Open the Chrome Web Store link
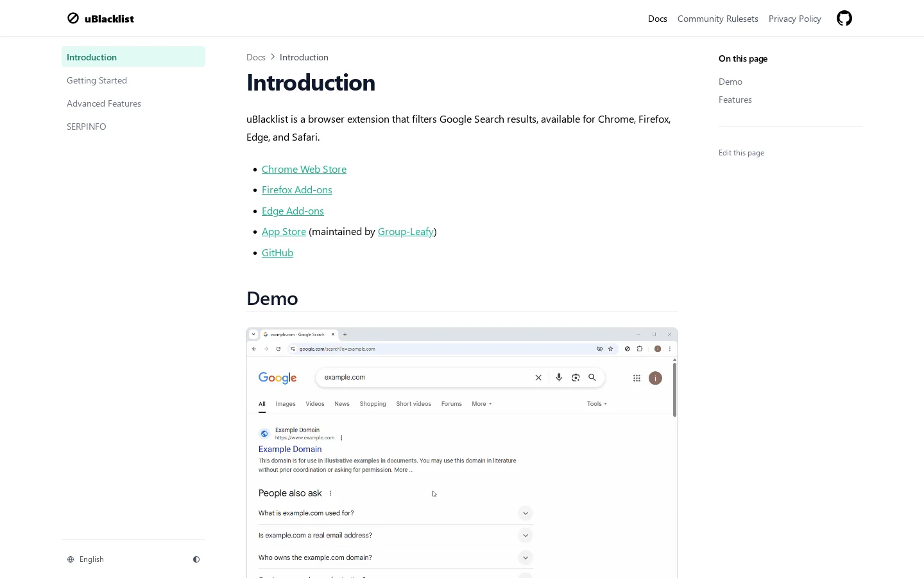This screenshot has width=924, height=578. pyautogui.click(x=304, y=169)
